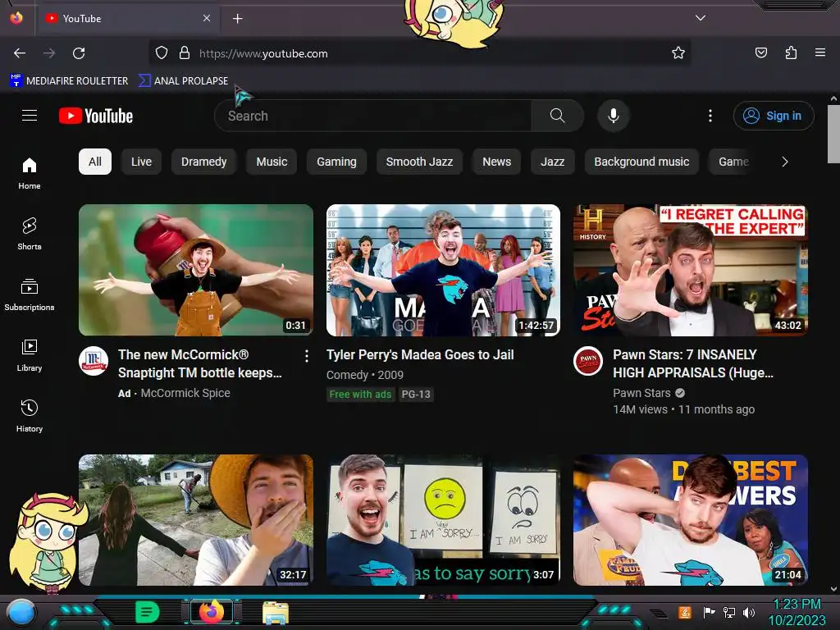840x630 pixels.
Task: Open the MEDIAFIRE ROULETTER bookmark
Action: tap(69, 81)
